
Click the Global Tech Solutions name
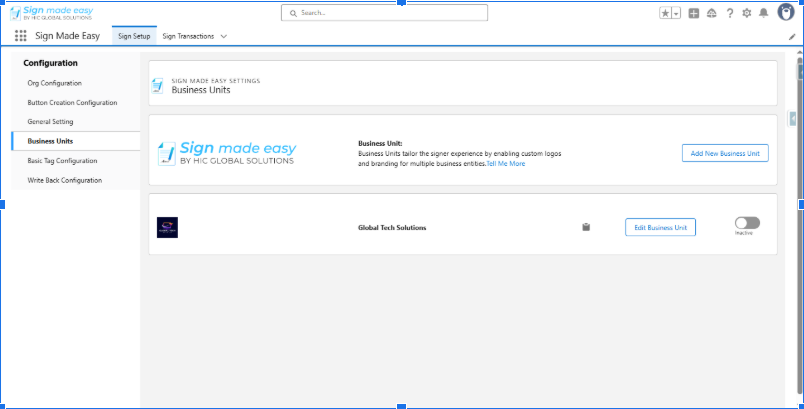[392, 228]
